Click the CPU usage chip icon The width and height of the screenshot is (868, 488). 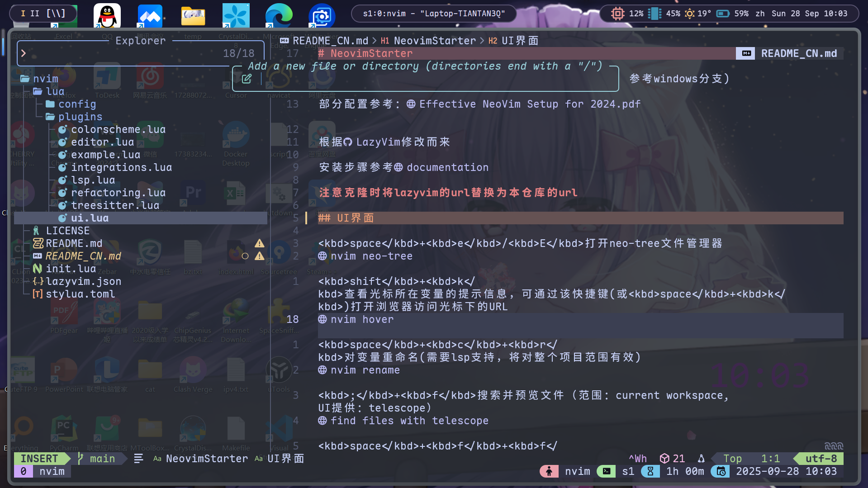617,14
